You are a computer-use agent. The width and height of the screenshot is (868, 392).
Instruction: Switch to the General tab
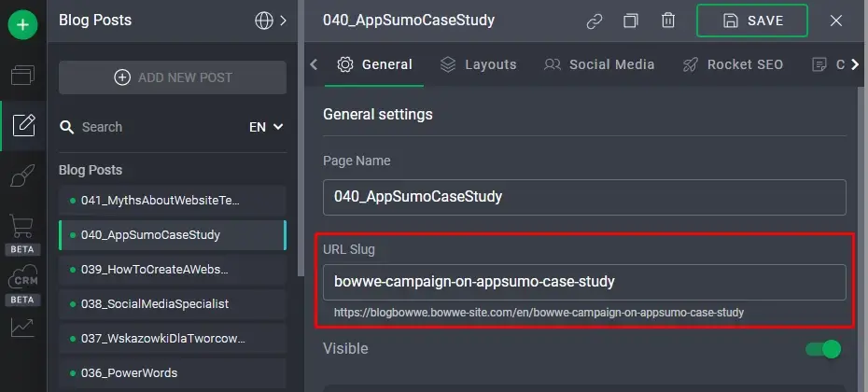click(x=375, y=64)
